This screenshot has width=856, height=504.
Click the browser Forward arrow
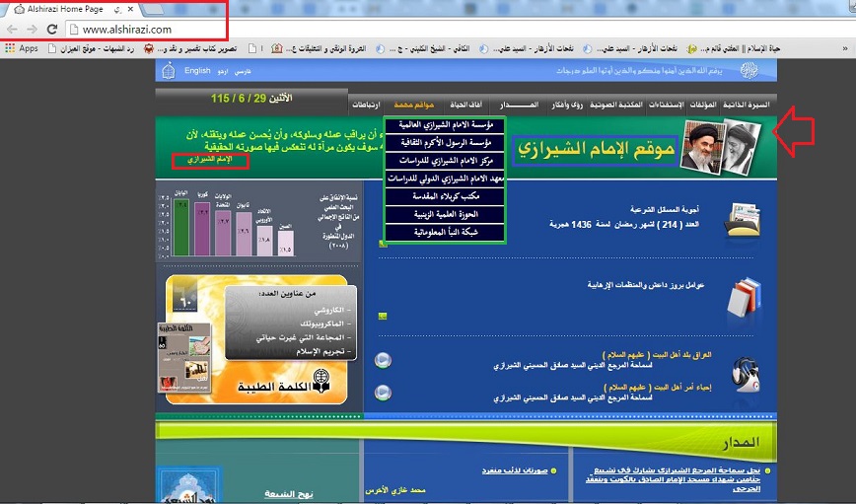click(33, 30)
